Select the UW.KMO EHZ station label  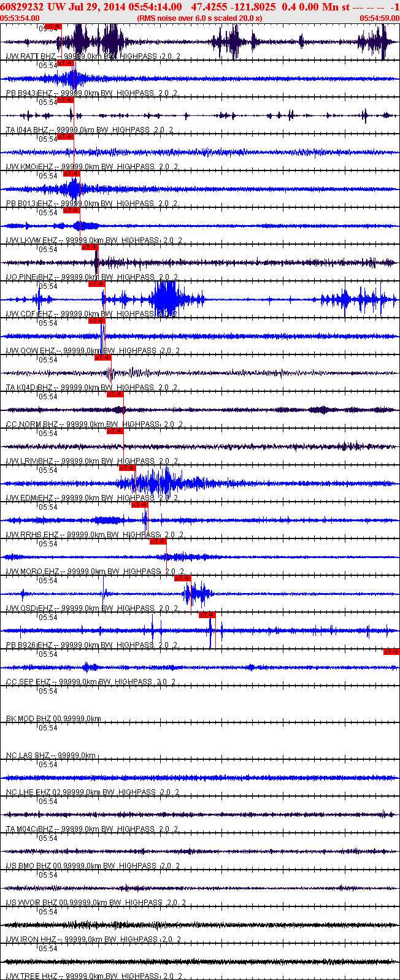tap(93, 167)
